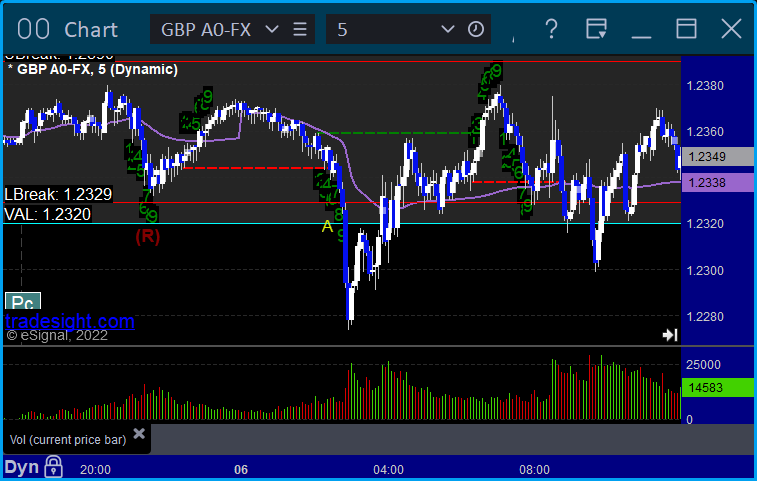This screenshot has width=757, height=481.
Task: Click the LBreak: 1.2329 label
Action: (58, 194)
